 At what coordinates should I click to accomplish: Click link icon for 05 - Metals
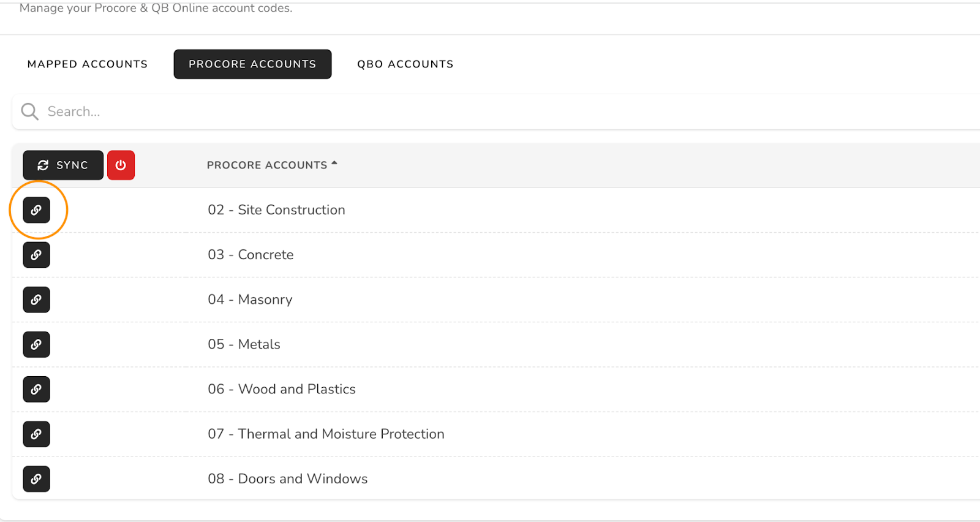pyautogui.click(x=36, y=344)
